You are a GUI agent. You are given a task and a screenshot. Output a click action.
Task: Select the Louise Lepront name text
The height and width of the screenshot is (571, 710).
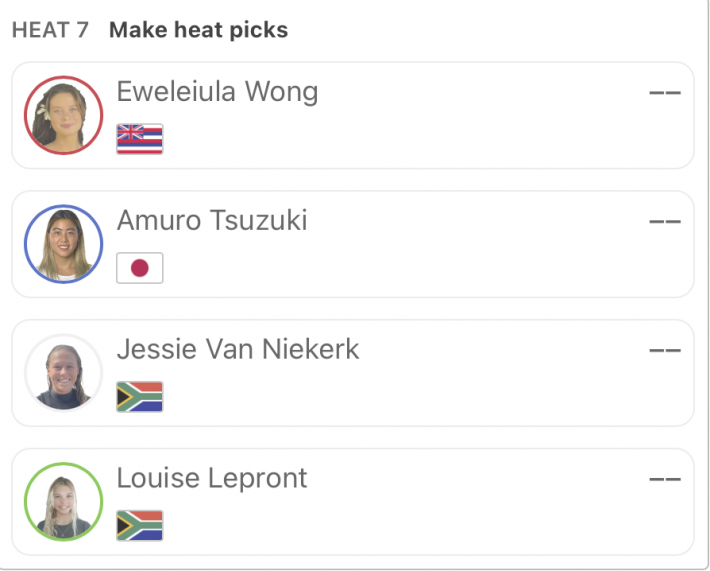(212, 478)
